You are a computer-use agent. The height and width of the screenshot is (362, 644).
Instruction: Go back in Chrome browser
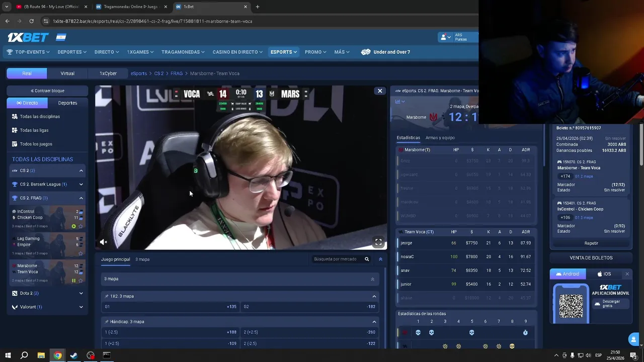(x=7, y=21)
